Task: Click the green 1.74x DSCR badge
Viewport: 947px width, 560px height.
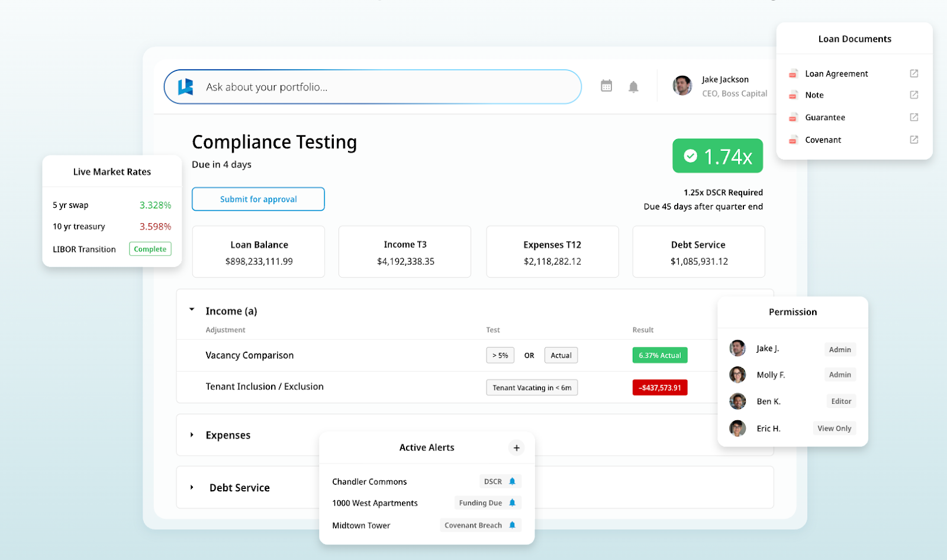Action: [x=717, y=156]
